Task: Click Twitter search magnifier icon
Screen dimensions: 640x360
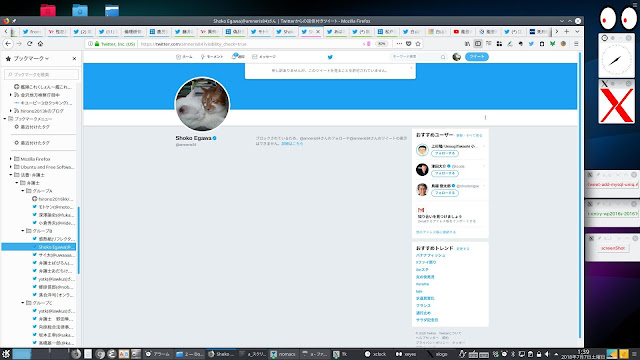Action: (443, 57)
